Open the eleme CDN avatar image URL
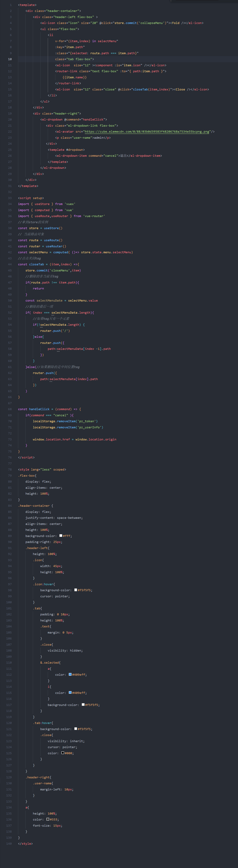The height and width of the screenshot is (868, 238). pos(147,132)
